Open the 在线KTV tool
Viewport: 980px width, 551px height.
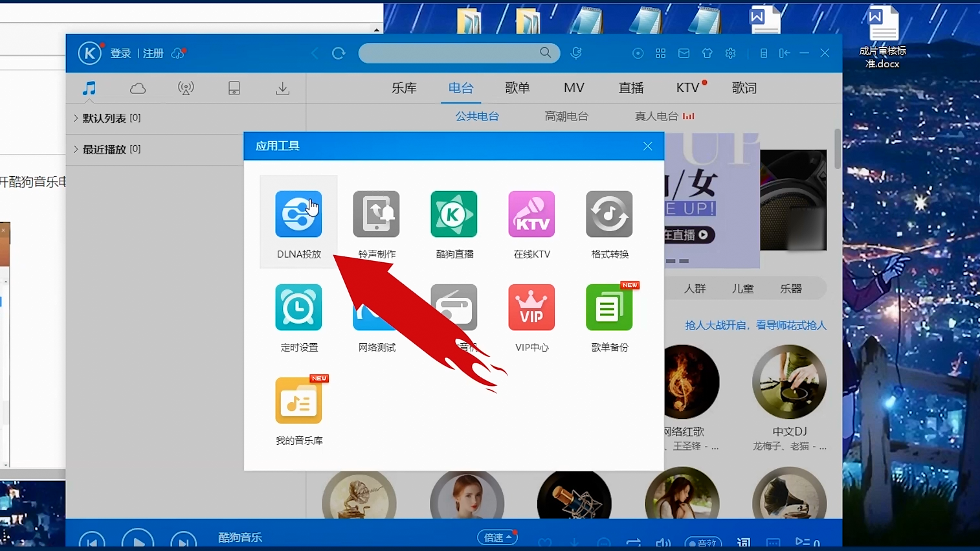(531, 224)
